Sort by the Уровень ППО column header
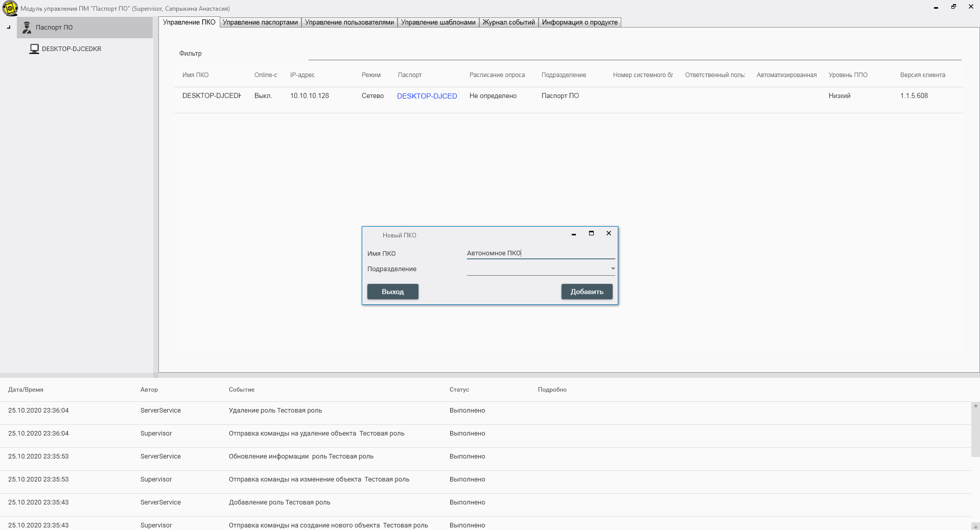Screen dimensions: 980x530 [x=848, y=75]
